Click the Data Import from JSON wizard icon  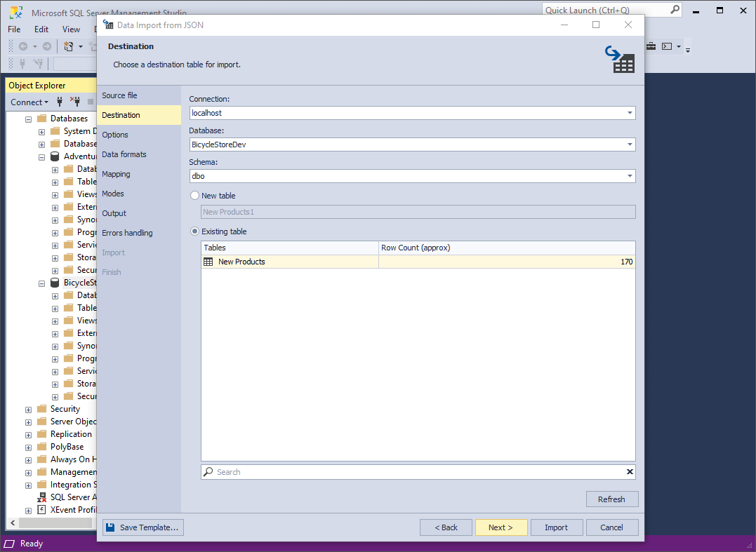108,25
